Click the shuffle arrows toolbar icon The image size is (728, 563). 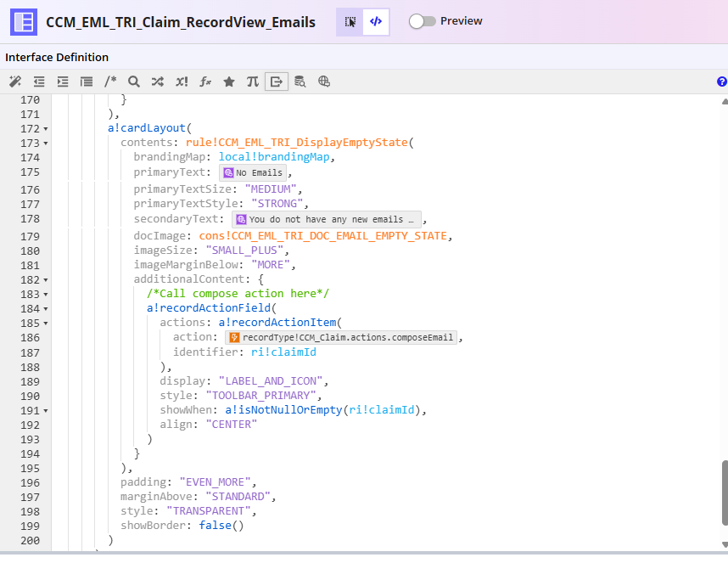(157, 82)
